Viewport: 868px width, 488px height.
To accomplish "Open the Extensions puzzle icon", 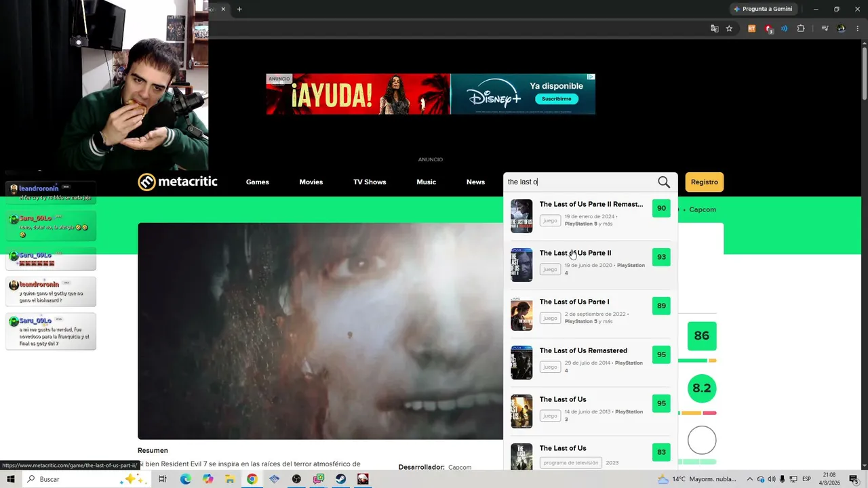I will point(801,28).
